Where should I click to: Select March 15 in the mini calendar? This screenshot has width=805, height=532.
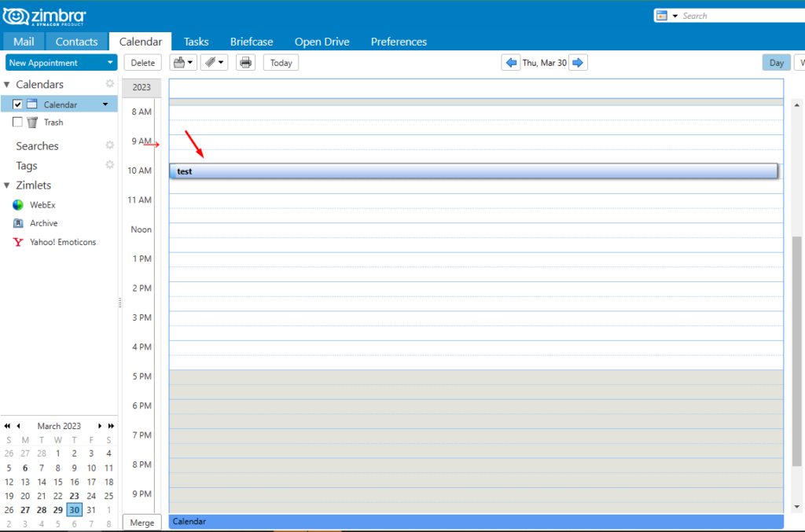point(57,482)
